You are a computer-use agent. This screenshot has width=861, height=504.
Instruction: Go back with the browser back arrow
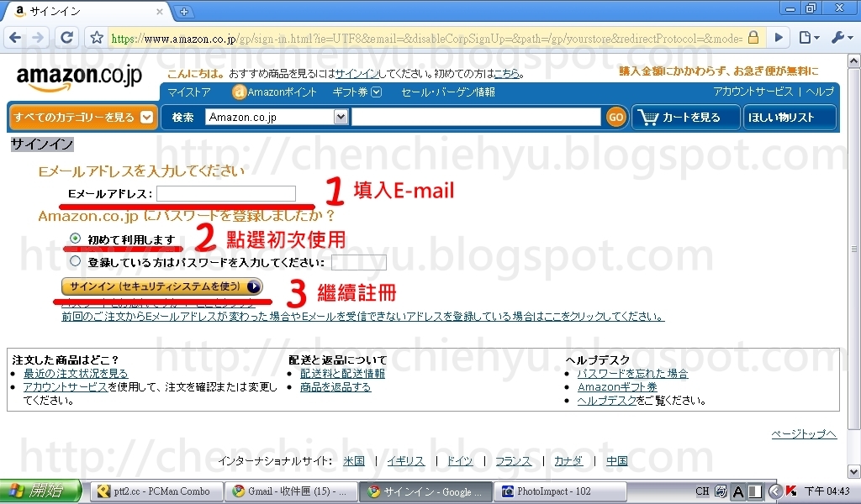tap(15, 37)
